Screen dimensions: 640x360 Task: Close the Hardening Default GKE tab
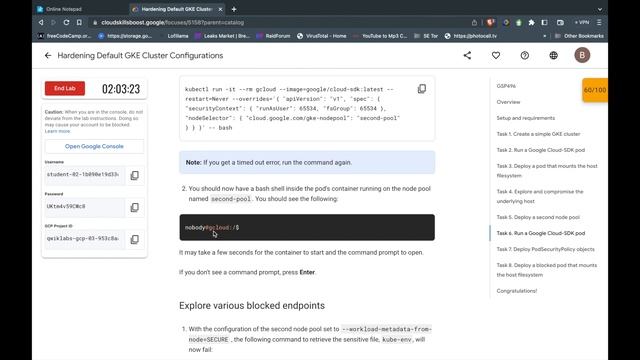(220, 9)
